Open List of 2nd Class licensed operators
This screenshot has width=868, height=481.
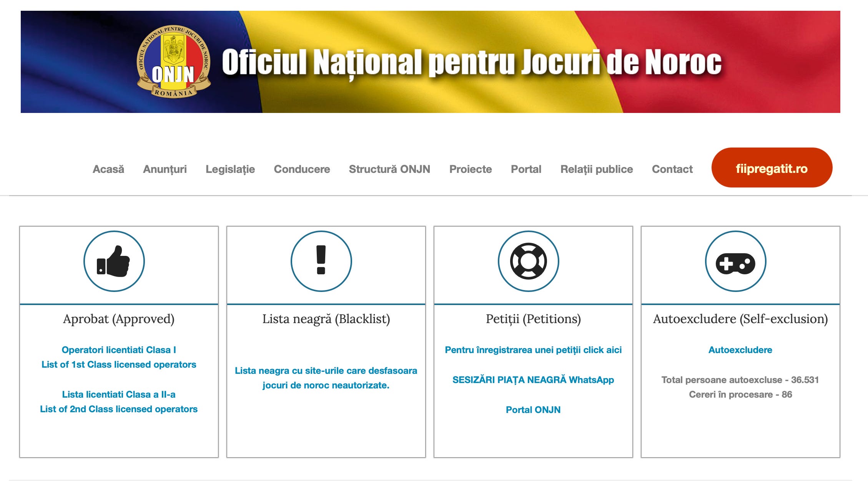click(x=119, y=409)
